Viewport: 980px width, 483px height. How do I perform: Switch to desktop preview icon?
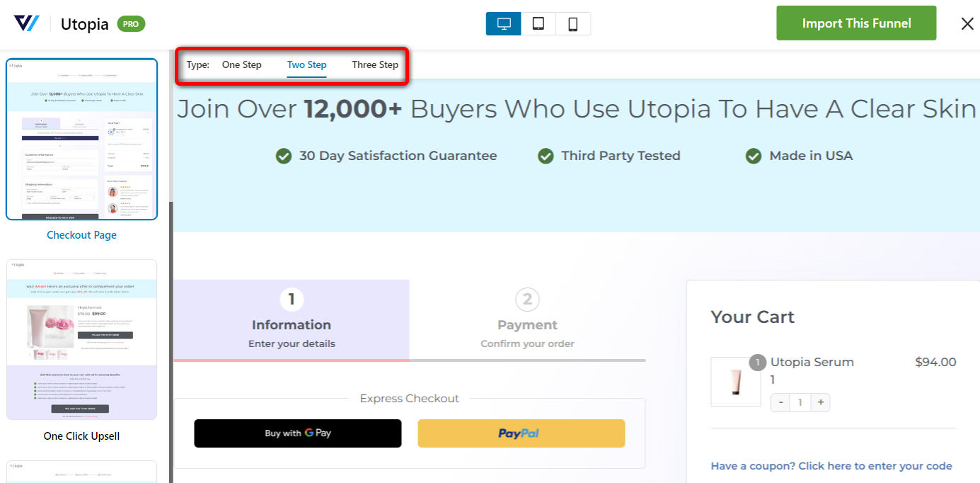(x=504, y=23)
